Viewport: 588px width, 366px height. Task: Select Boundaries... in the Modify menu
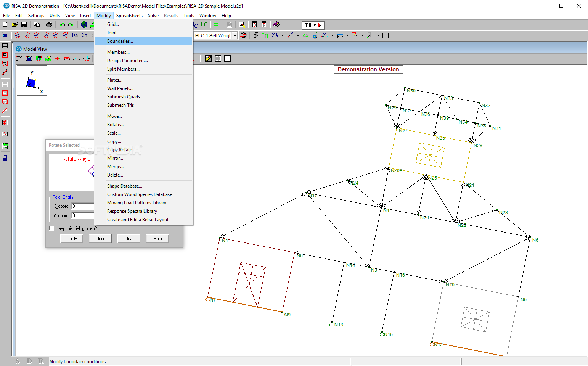(x=143, y=41)
